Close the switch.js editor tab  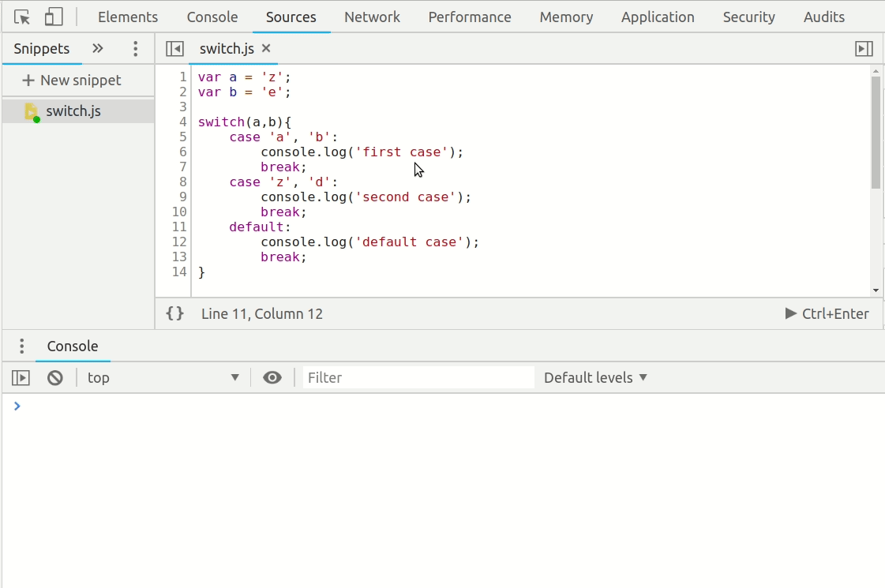(x=266, y=47)
